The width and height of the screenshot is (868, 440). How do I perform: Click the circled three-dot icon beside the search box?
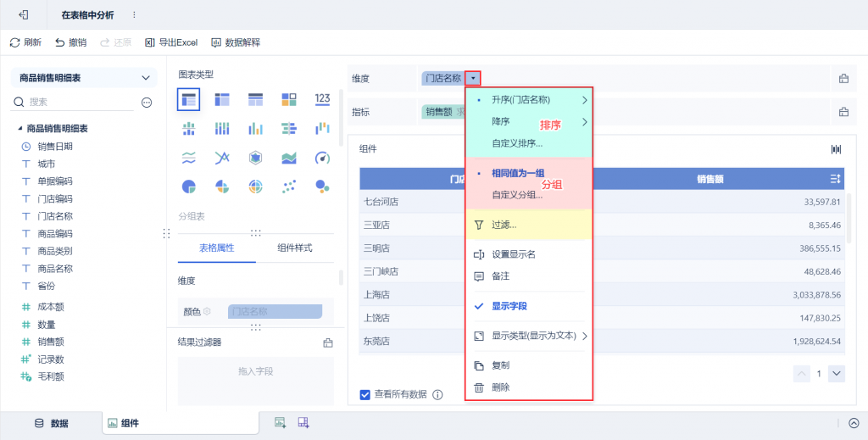pos(147,103)
